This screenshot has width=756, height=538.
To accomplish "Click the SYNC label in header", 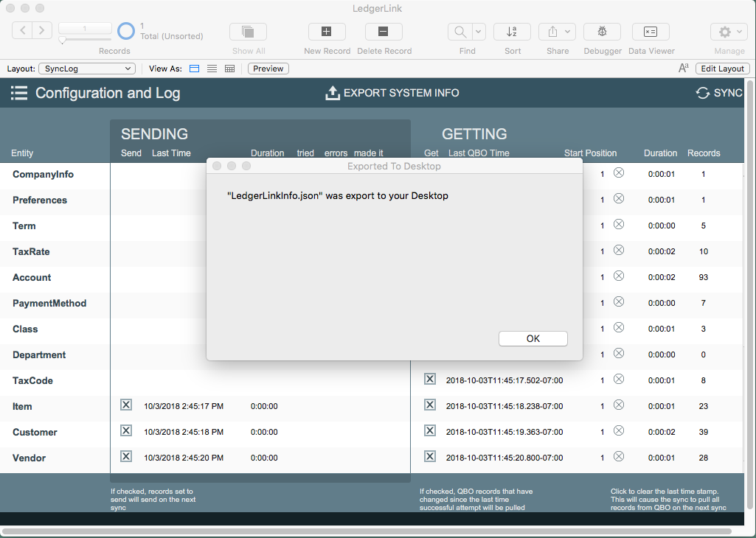I will (728, 93).
